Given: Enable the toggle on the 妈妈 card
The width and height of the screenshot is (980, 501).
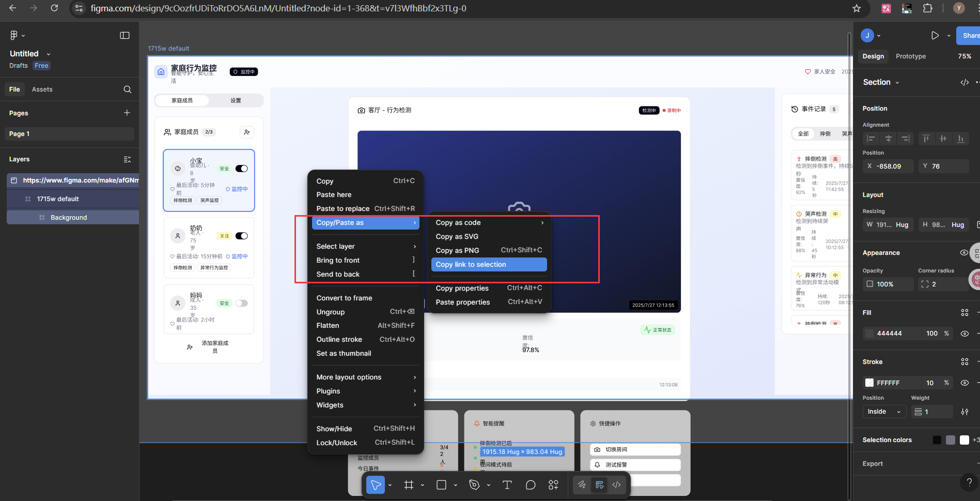Looking at the screenshot, I should pos(241,303).
